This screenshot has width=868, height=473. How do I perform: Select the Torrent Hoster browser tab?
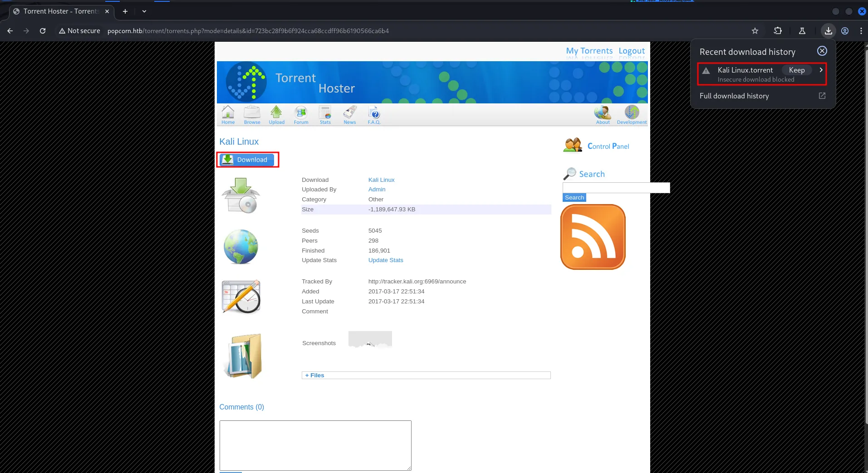click(x=61, y=11)
